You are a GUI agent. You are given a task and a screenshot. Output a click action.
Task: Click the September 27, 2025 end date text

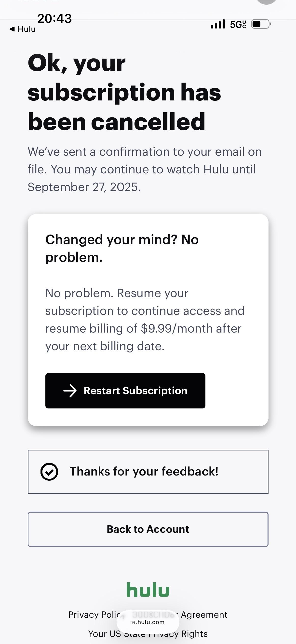[84, 187]
